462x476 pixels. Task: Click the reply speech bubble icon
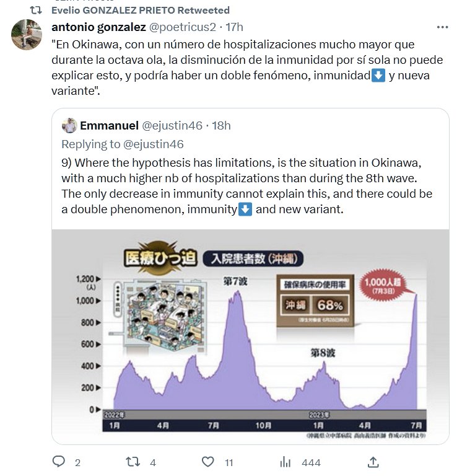[59, 462]
